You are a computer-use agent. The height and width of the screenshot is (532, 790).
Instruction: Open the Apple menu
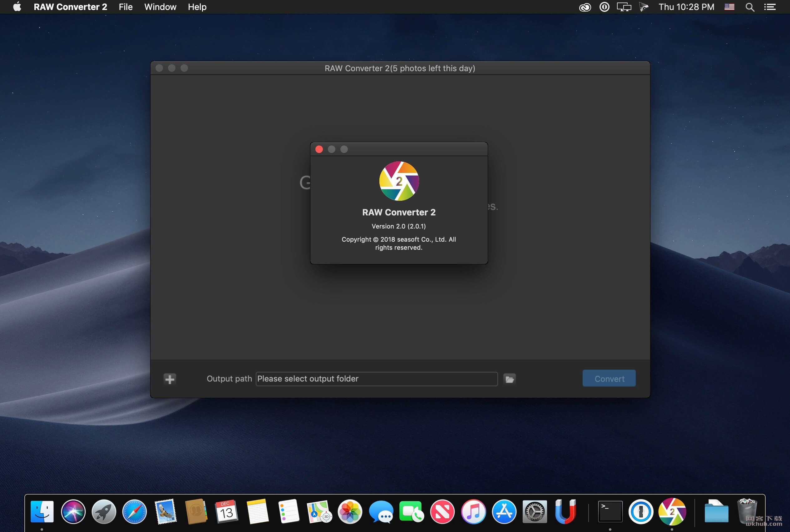[x=17, y=7]
